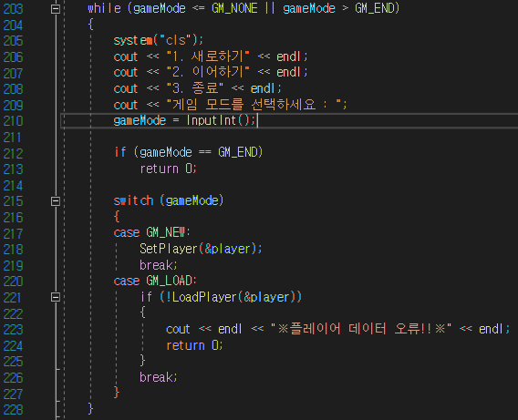Collapse the while loop at line 203
Screen dimensions: 518x420
point(56,8)
